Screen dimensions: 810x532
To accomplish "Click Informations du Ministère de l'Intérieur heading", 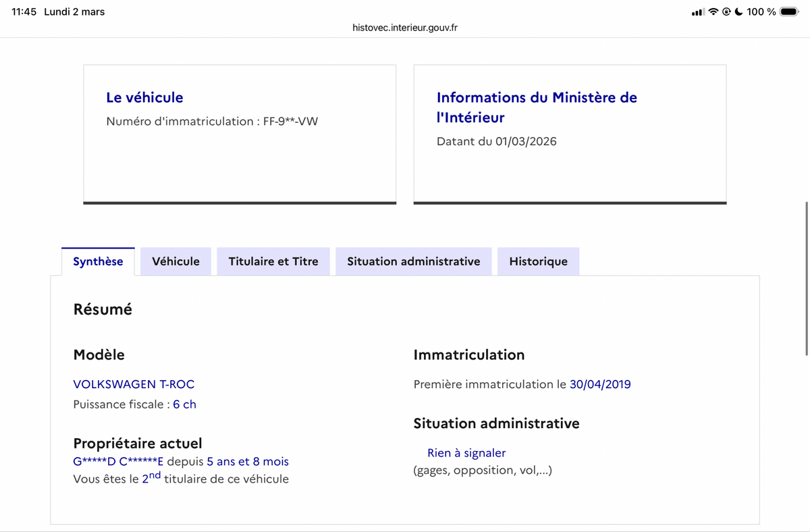I will click(x=537, y=107).
